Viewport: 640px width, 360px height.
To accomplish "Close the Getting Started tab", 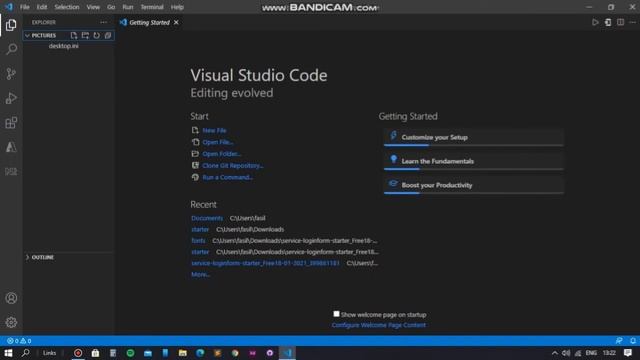I will point(176,22).
